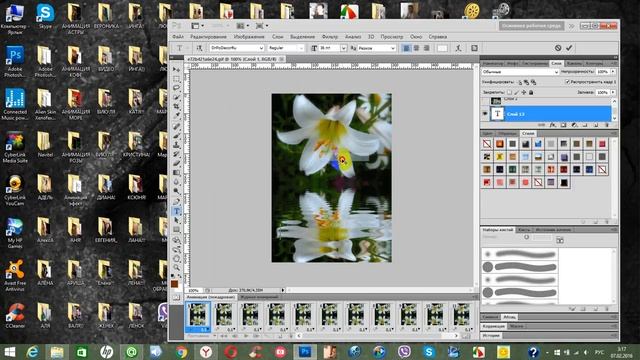The height and width of the screenshot is (360, 640).
Task: Open the layer opacity slider arrow
Action: tap(613, 72)
